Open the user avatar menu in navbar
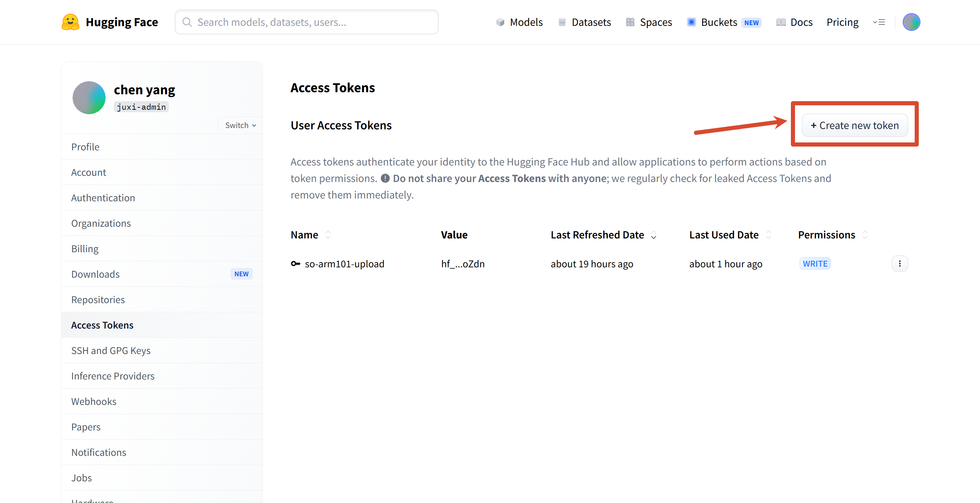Viewport: 980px width, 503px height. coord(911,22)
